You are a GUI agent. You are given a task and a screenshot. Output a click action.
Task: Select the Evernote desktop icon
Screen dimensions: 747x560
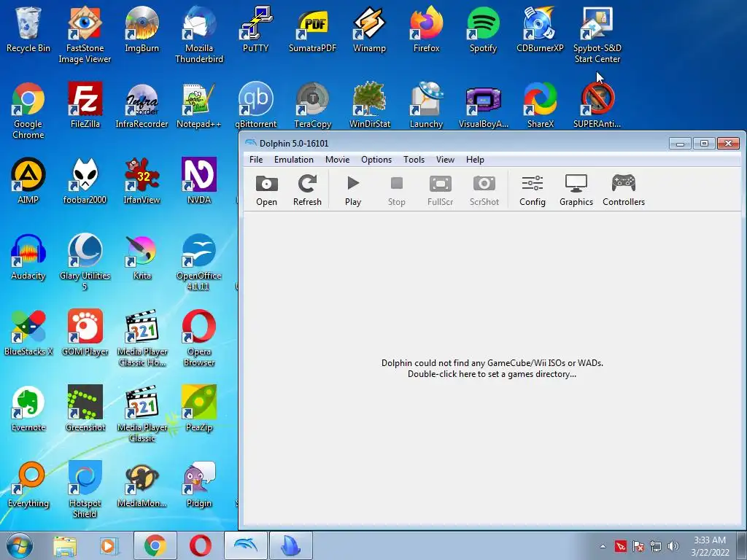pos(28,408)
